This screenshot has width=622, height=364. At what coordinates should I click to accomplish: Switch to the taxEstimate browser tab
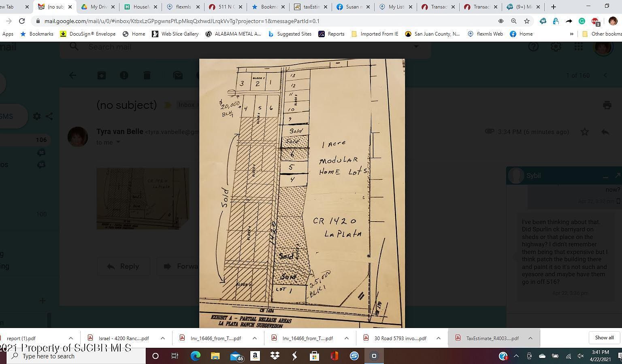[309, 7]
